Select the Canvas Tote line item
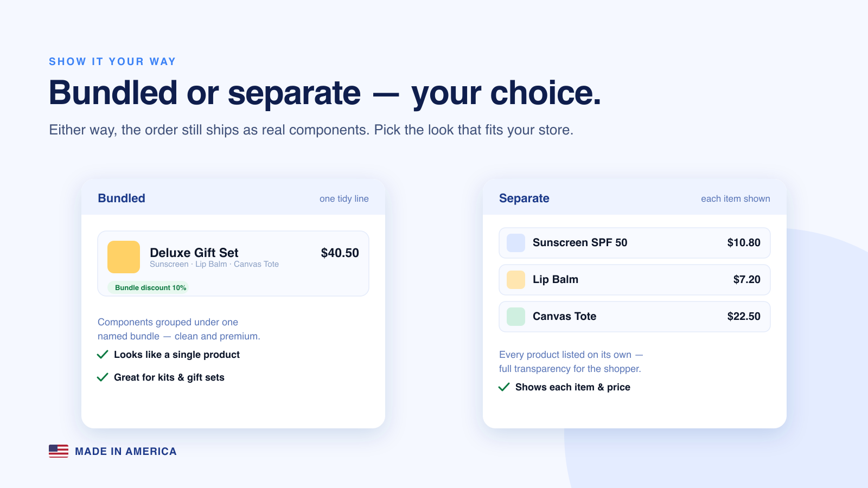 click(635, 317)
